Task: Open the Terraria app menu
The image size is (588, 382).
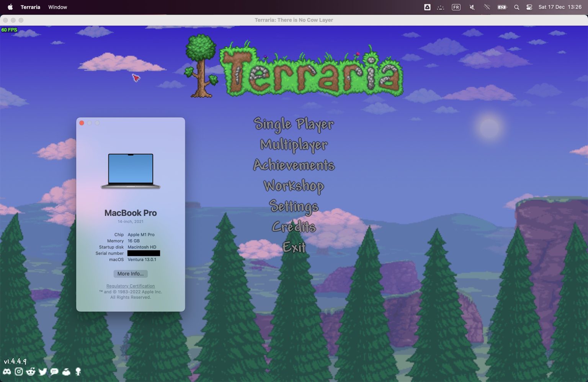Action: click(30, 7)
